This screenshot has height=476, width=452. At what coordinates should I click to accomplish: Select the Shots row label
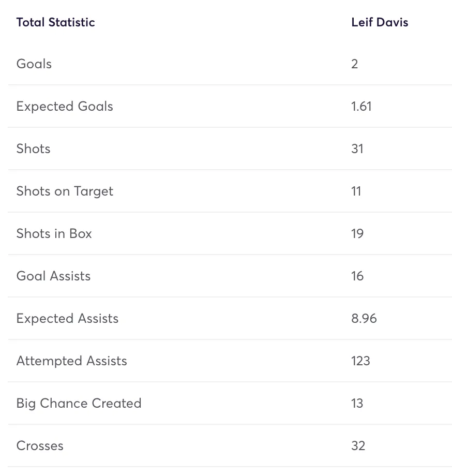(x=34, y=149)
